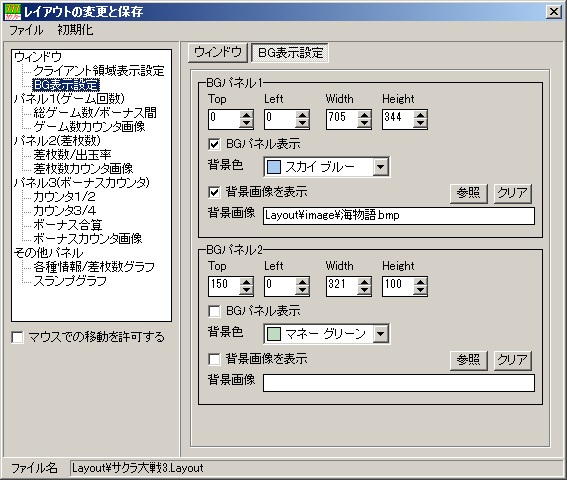The image size is (567, 480).
Task: Increase BGパネル2 Width with up arrow
Action: 364,283
